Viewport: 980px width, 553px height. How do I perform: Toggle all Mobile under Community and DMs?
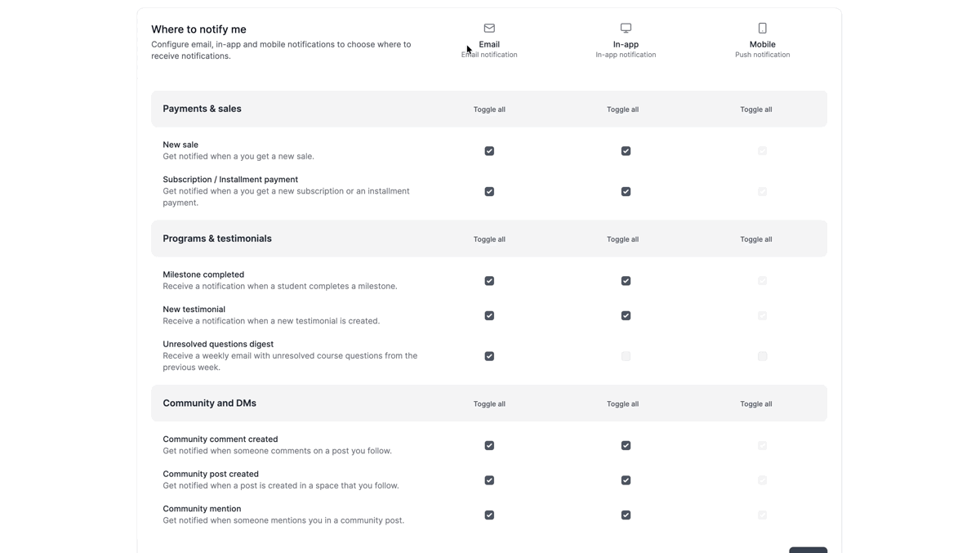pos(755,404)
